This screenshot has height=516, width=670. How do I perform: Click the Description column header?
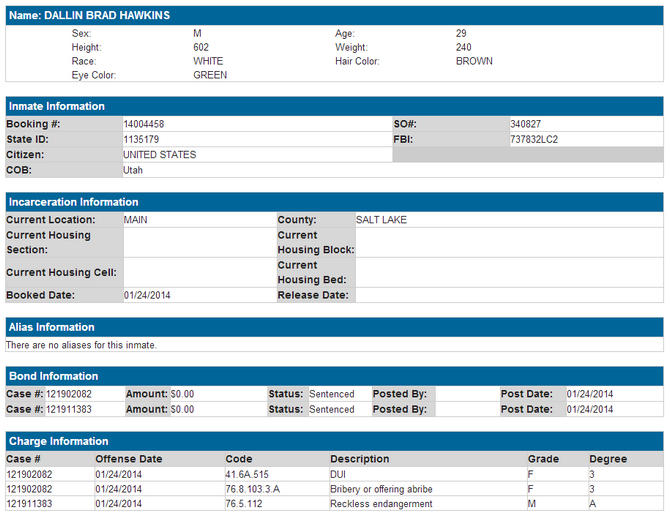pyautogui.click(x=359, y=459)
